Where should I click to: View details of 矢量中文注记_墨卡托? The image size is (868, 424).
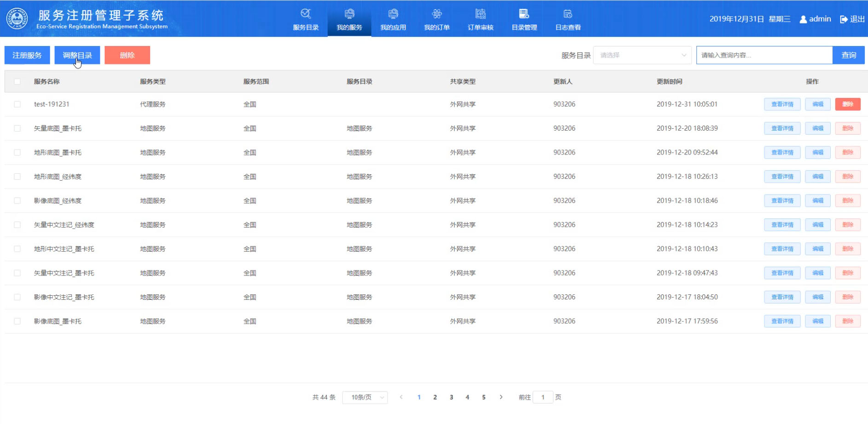[x=782, y=273]
